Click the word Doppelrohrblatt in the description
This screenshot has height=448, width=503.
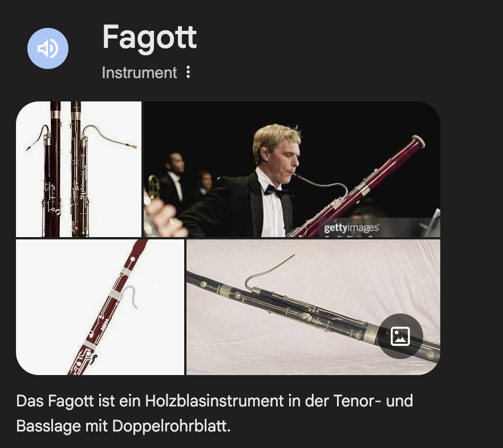tap(171, 426)
